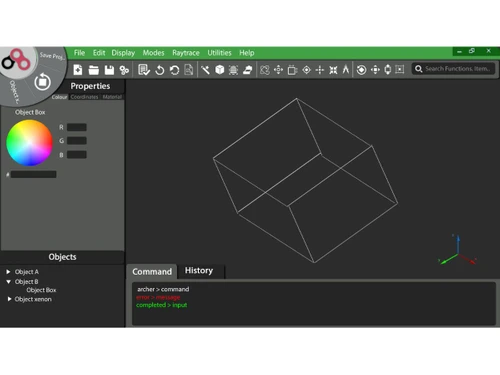The width and height of the screenshot is (500, 375).
Task: Select the Material properties tab
Action: 112,97
